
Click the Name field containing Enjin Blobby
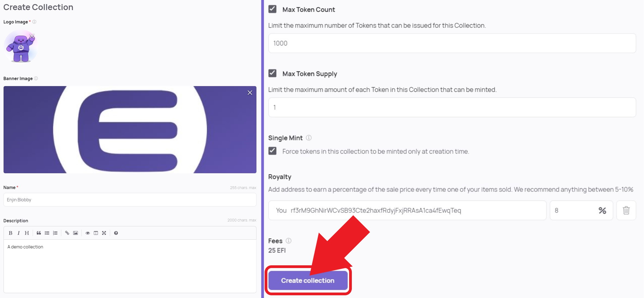coord(130,200)
